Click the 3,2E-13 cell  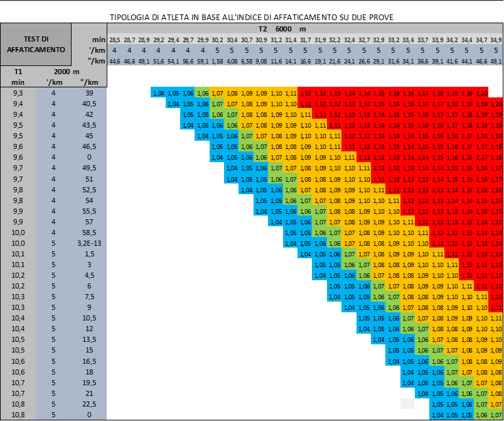tap(89, 243)
